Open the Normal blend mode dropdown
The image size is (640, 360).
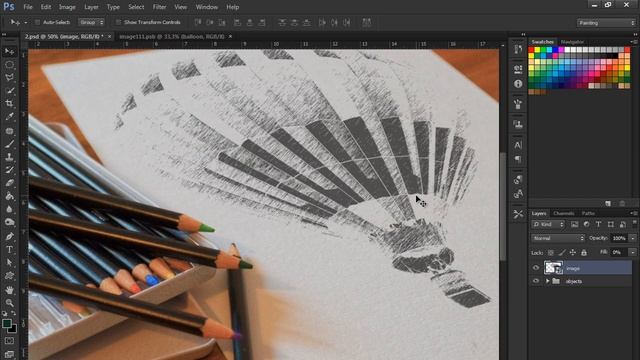click(x=558, y=238)
